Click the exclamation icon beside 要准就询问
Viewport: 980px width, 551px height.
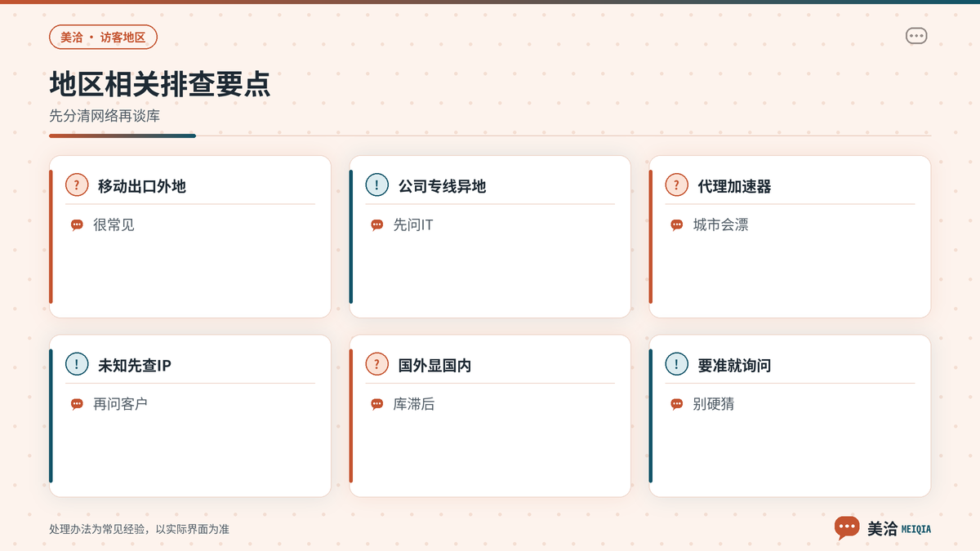pyautogui.click(x=676, y=364)
